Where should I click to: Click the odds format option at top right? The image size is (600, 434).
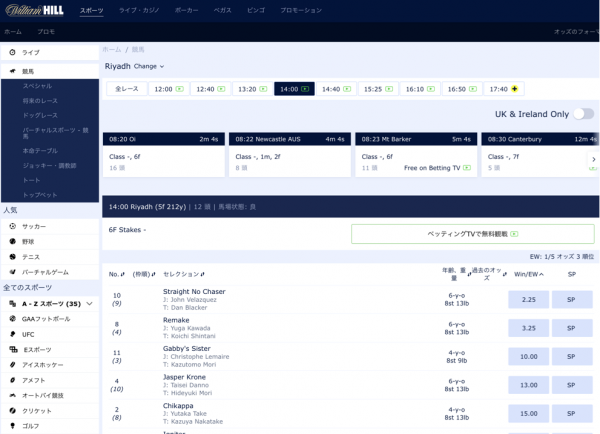coord(576,32)
